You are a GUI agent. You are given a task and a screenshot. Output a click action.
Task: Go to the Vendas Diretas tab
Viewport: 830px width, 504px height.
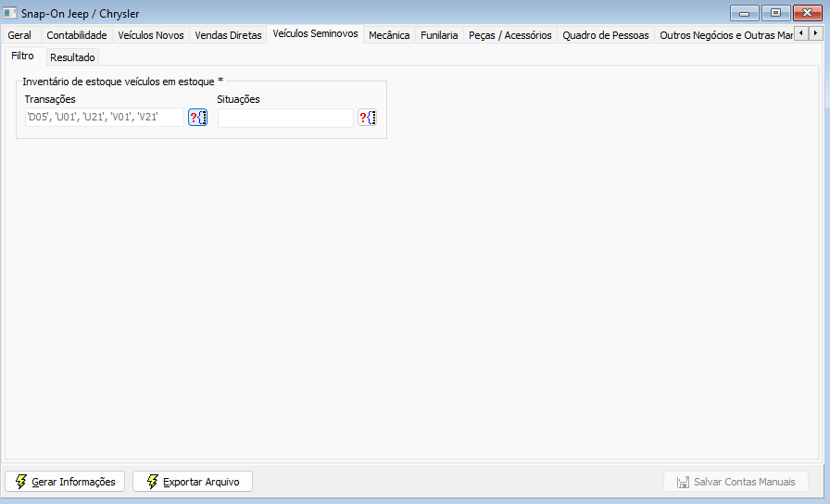click(228, 35)
